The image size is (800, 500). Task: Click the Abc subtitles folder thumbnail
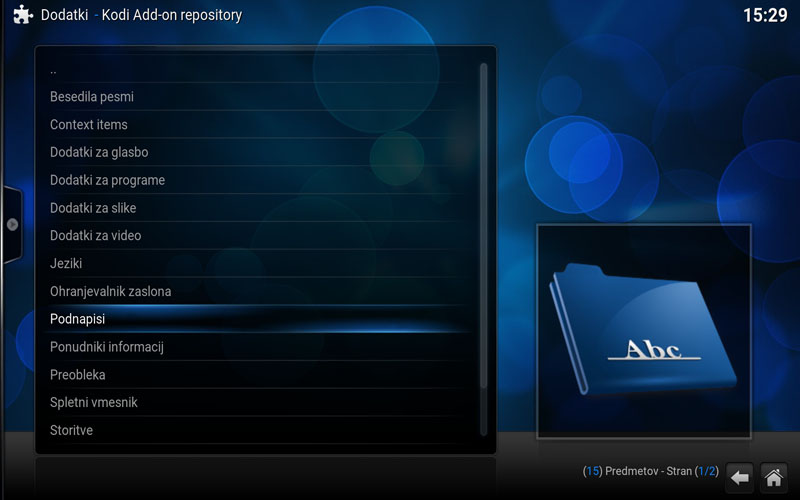pyautogui.click(x=644, y=331)
